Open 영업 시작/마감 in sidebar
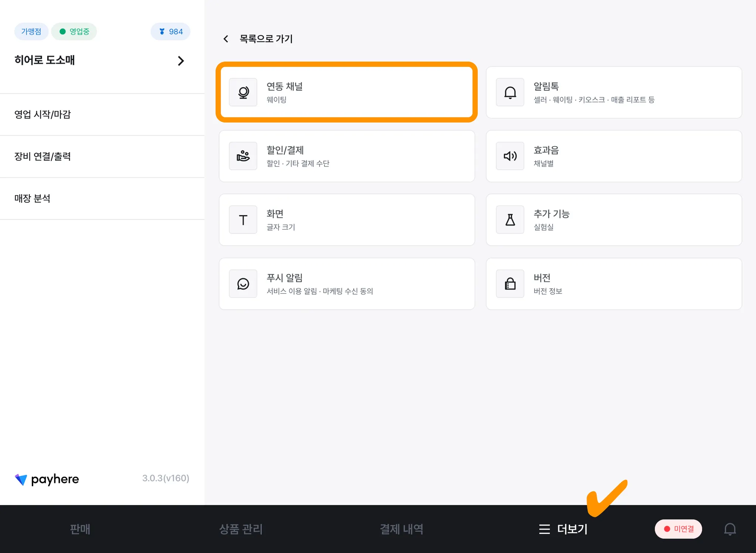Viewport: 756px width, 553px height. 42,114
